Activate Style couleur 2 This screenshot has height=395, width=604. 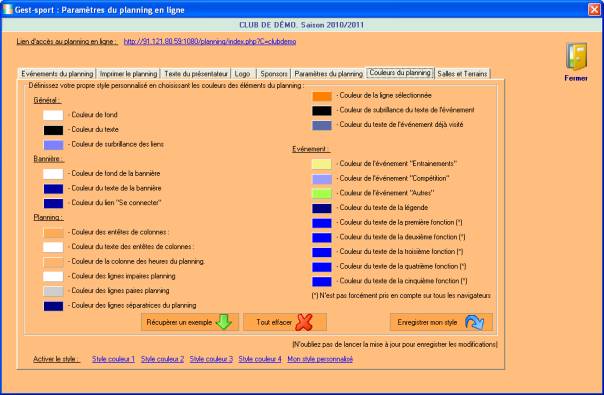(162, 359)
